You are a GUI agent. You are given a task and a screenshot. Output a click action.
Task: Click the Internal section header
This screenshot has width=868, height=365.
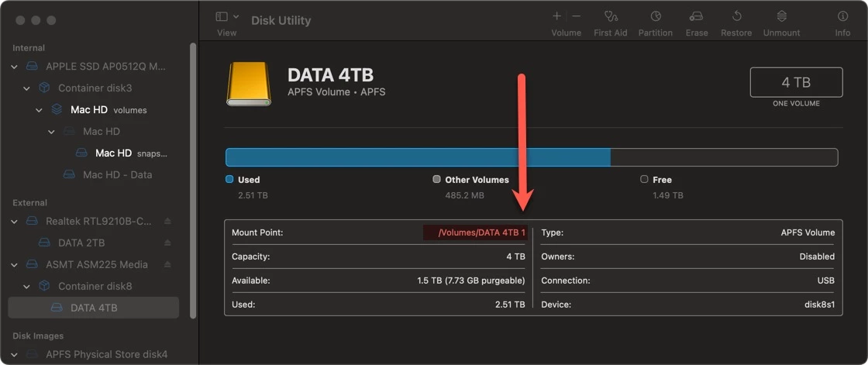(x=29, y=48)
